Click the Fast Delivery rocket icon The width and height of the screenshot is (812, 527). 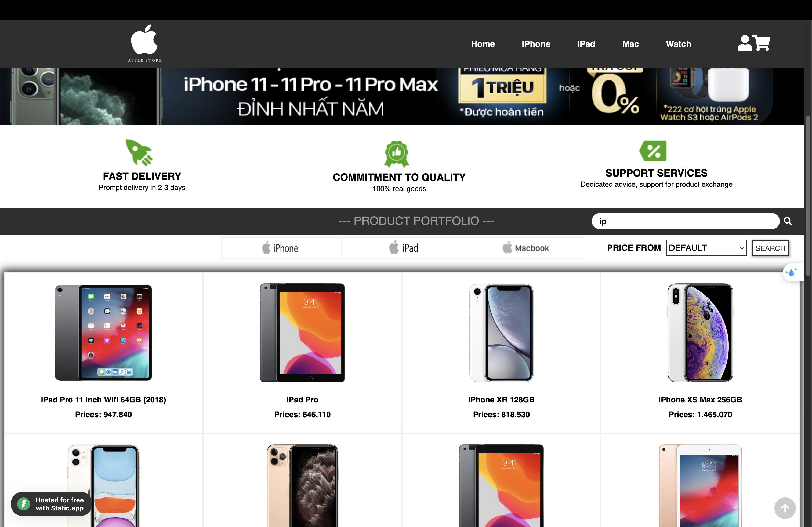(139, 152)
